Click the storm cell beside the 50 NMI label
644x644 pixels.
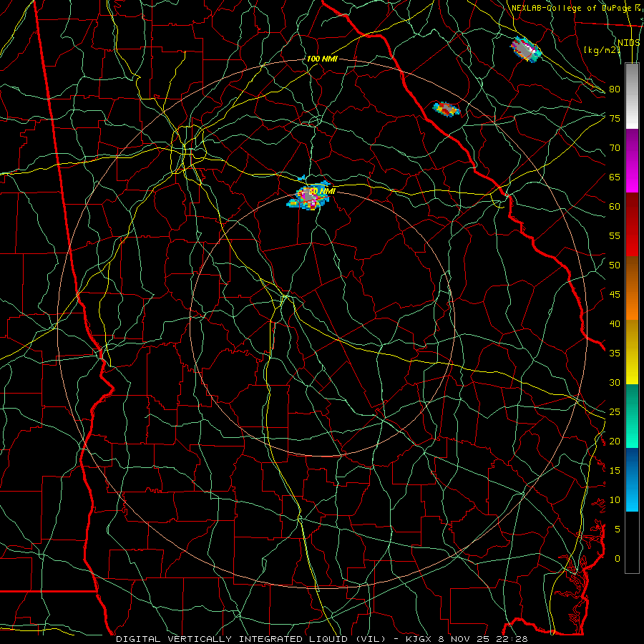(x=308, y=196)
